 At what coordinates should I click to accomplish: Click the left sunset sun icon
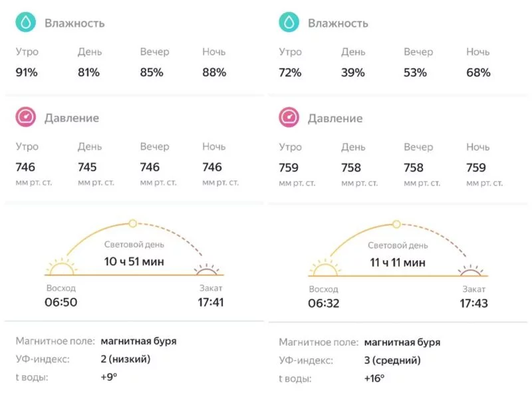coord(205,270)
